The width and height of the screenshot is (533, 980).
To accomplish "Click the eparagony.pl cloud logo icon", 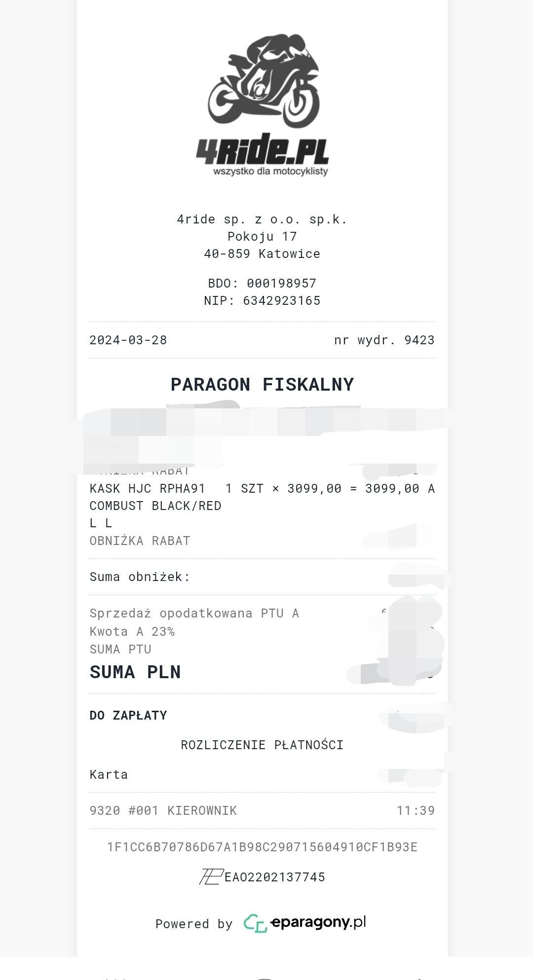I will [255, 923].
